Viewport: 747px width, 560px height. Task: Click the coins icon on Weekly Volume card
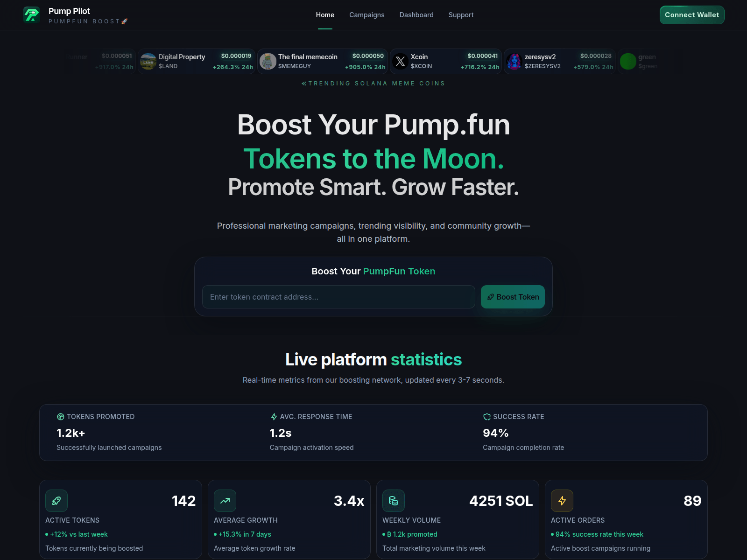[394, 501]
